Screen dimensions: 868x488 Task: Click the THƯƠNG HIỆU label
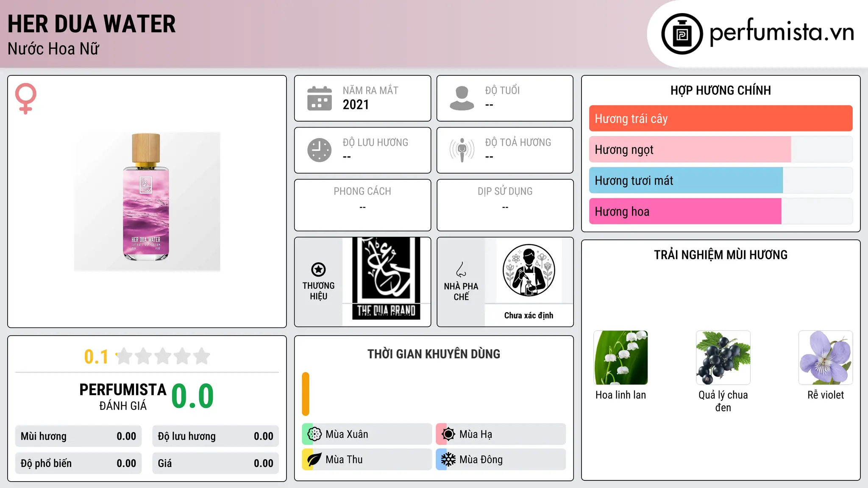318,291
